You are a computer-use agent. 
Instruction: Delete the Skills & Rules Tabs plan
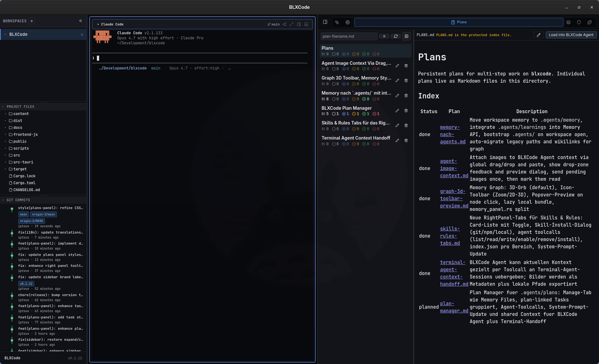pyautogui.click(x=406, y=125)
